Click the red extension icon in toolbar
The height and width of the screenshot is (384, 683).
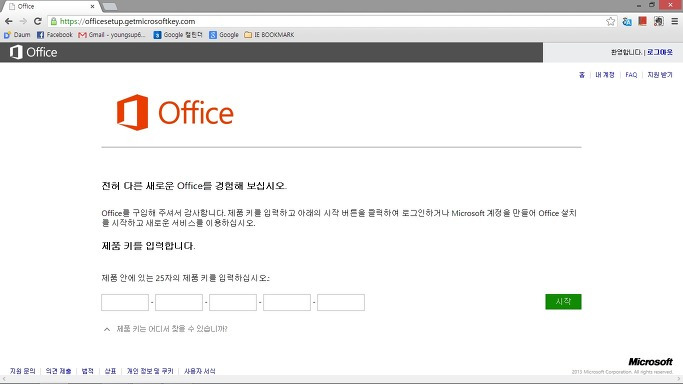[x=642, y=21]
